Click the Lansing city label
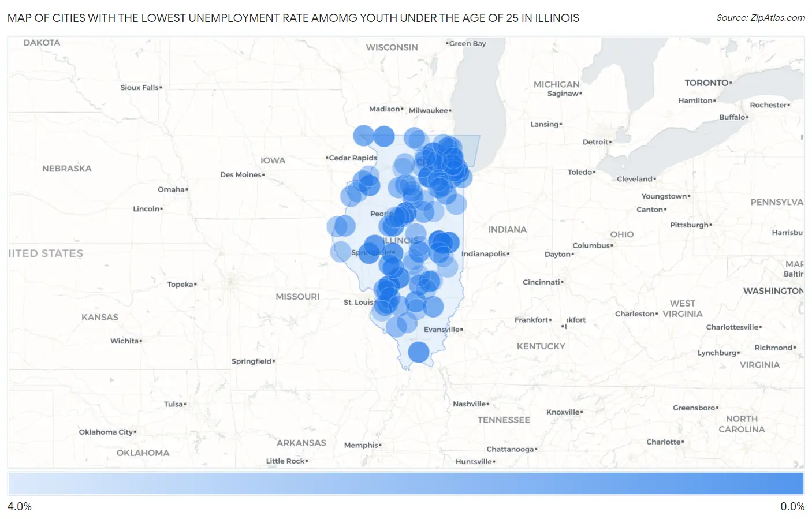 click(546, 124)
